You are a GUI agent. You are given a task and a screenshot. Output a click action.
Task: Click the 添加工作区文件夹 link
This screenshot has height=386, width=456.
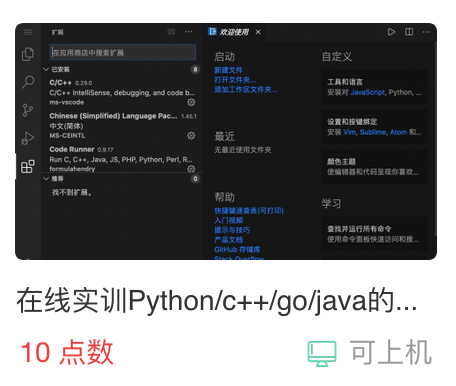pos(246,89)
